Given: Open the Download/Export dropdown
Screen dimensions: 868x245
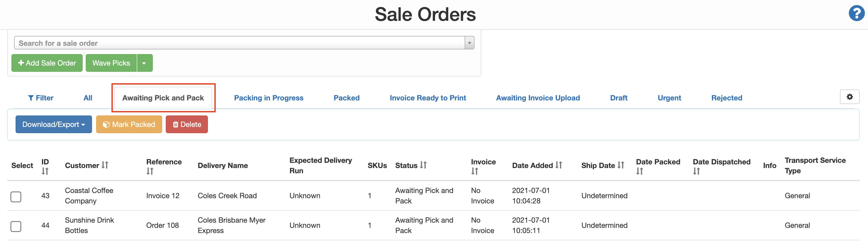Looking at the screenshot, I should (x=53, y=124).
